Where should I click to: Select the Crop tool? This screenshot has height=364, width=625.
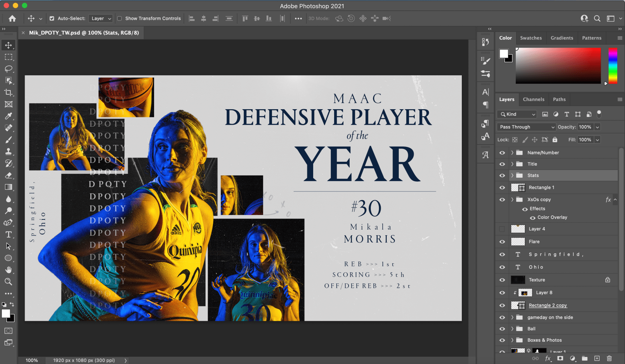pos(8,92)
